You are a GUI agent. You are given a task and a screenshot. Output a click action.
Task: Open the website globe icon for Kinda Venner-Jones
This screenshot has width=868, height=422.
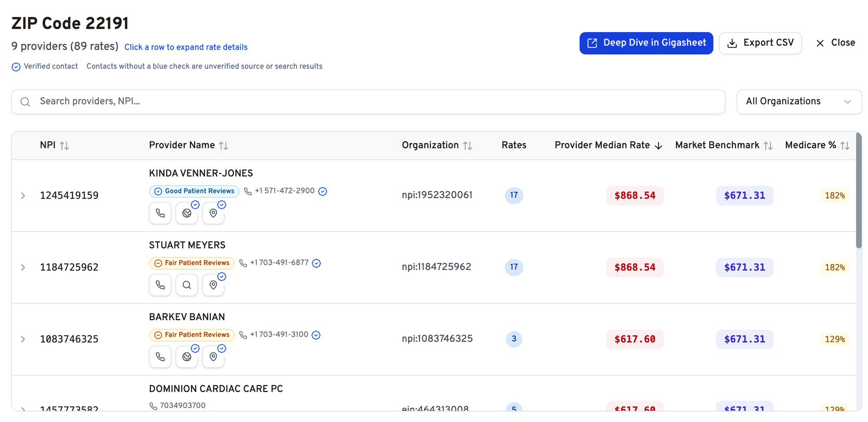(x=187, y=213)
